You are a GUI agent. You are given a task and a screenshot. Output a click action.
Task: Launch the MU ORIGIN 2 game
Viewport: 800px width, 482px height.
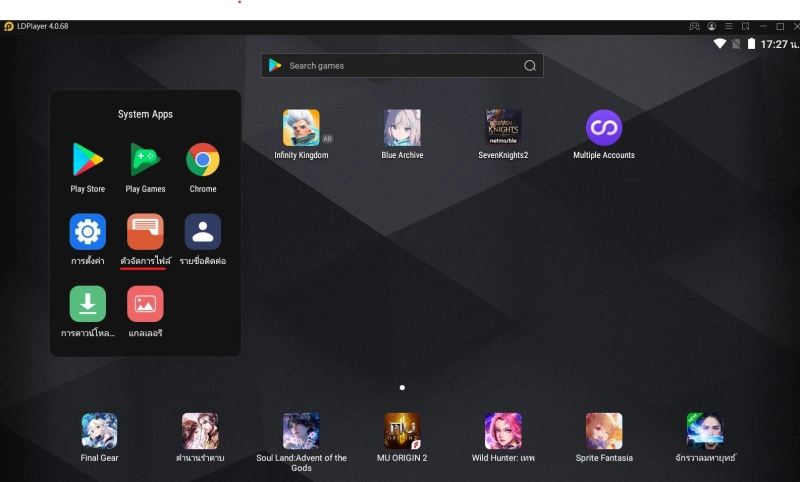click(x=402, y=431)
